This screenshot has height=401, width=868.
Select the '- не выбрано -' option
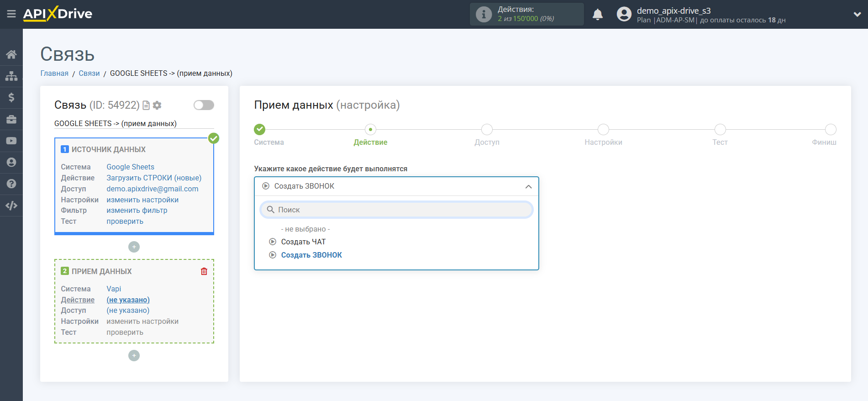(305, 229)
